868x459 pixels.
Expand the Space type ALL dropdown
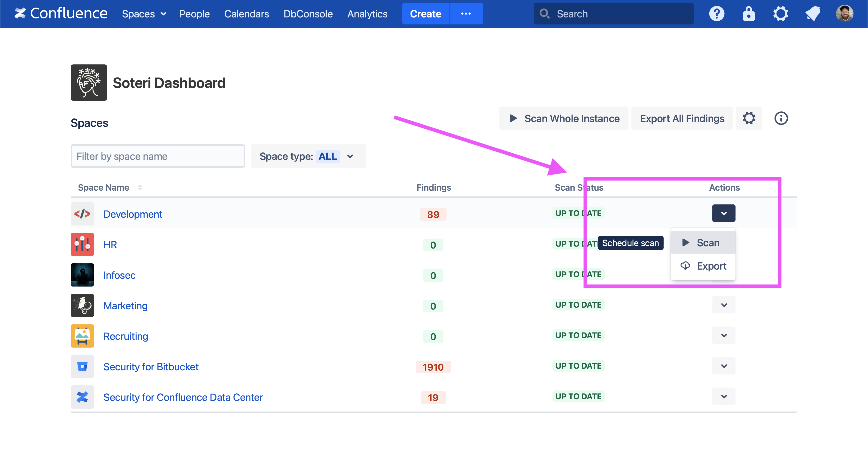pyautogui.click(x=308, y=156)
